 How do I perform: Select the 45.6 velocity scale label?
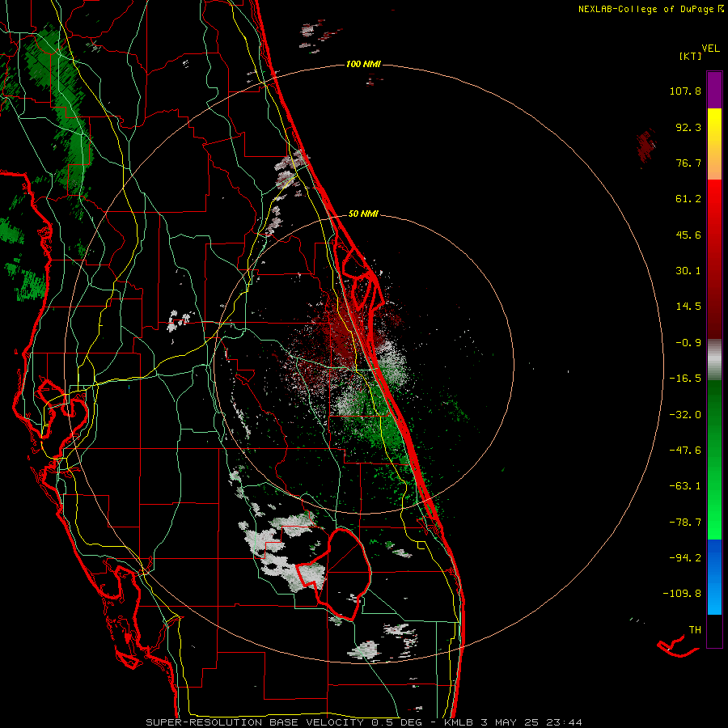click(688, 235)
